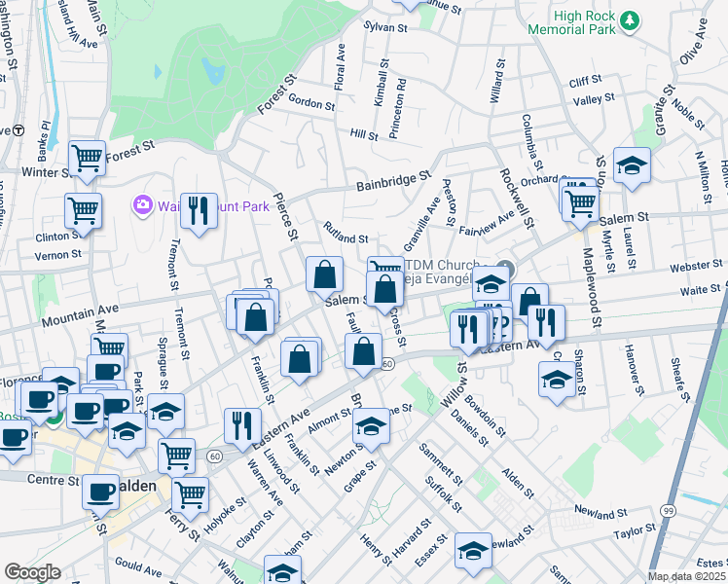Viewport: 728px width, 584px height.
Task: Open the Google logo link
Action: click(32, 571)
